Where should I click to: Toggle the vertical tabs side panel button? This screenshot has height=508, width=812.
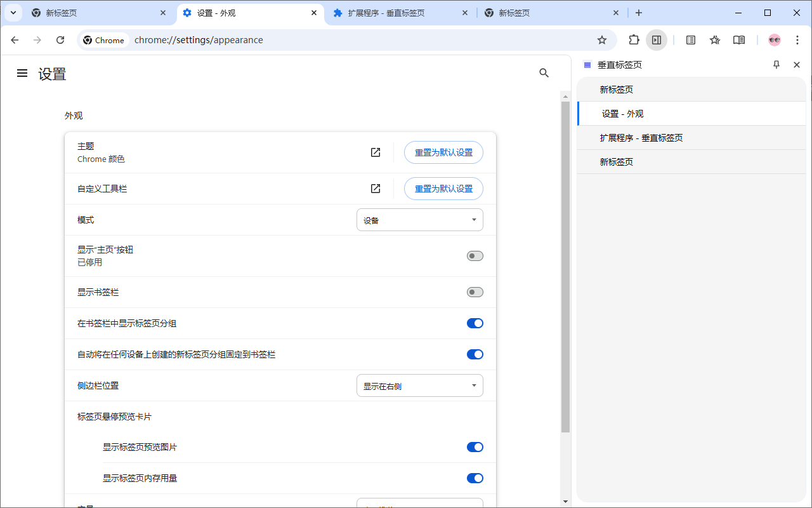[x=657, y=40]
